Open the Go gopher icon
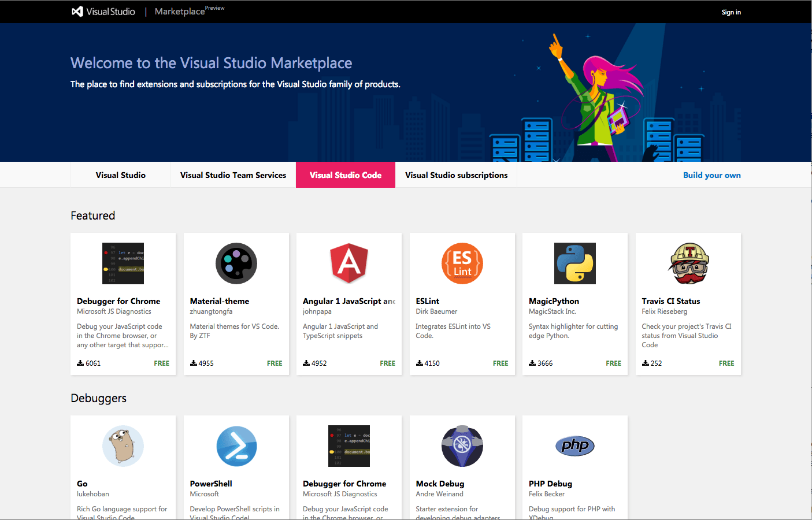This screenshot has width=812, height=520. pos(123,446)
